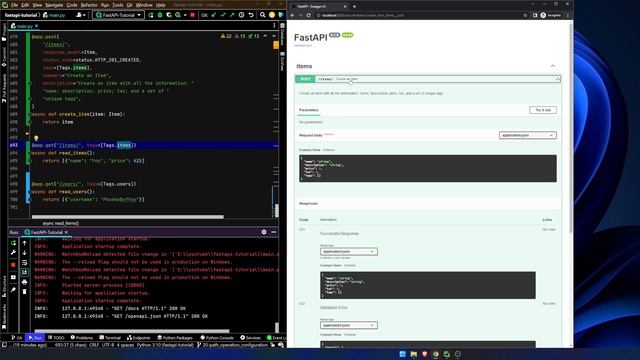Screen dimensions: 640x360
Task: Click the Git push arrow icon
Action: coord(232,15)
